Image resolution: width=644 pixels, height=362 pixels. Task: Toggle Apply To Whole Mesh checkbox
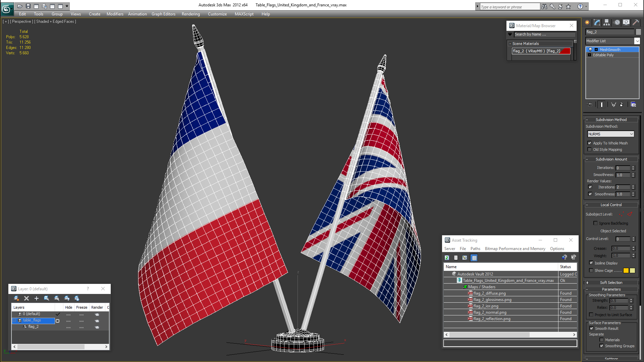[590, 143]
